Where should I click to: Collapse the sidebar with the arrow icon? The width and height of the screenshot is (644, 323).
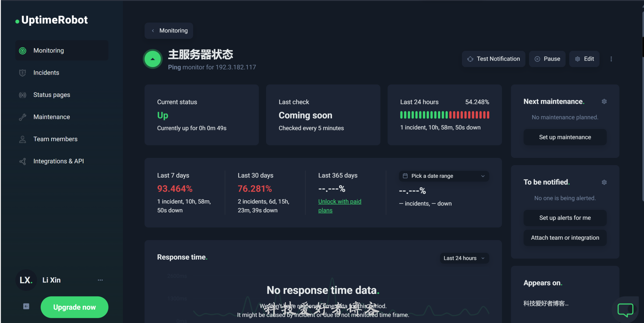[26, 306]
